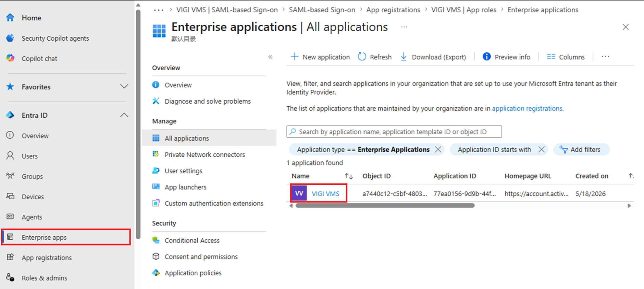This screenshot has width=644, height=289.
Task: Click the App launchers icon
Action: click(x=156, y=187)
